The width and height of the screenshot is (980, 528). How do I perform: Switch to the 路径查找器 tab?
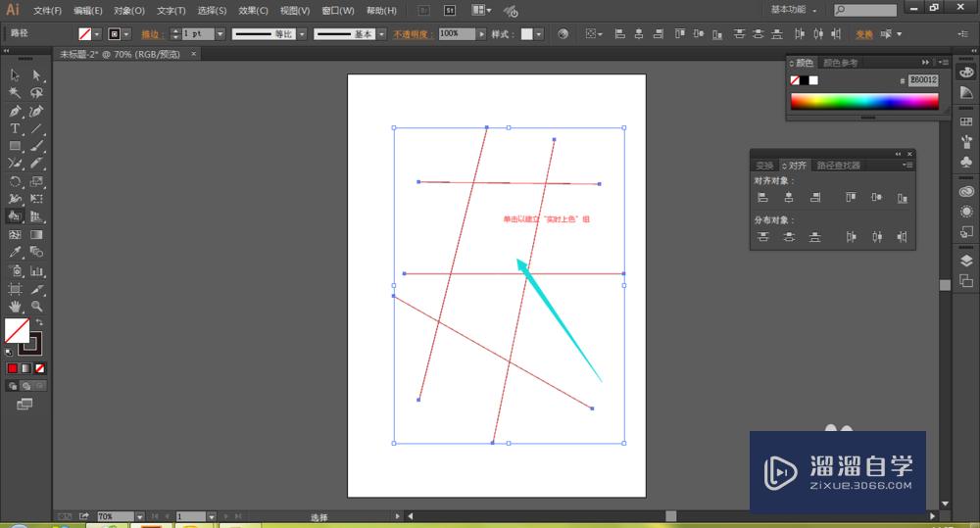(x=839, y=165)
